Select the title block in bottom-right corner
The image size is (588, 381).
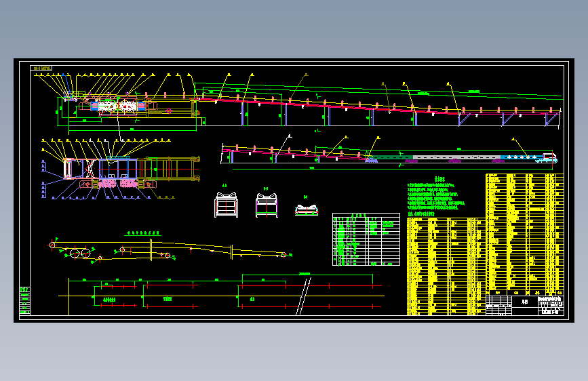coord(525,305)
